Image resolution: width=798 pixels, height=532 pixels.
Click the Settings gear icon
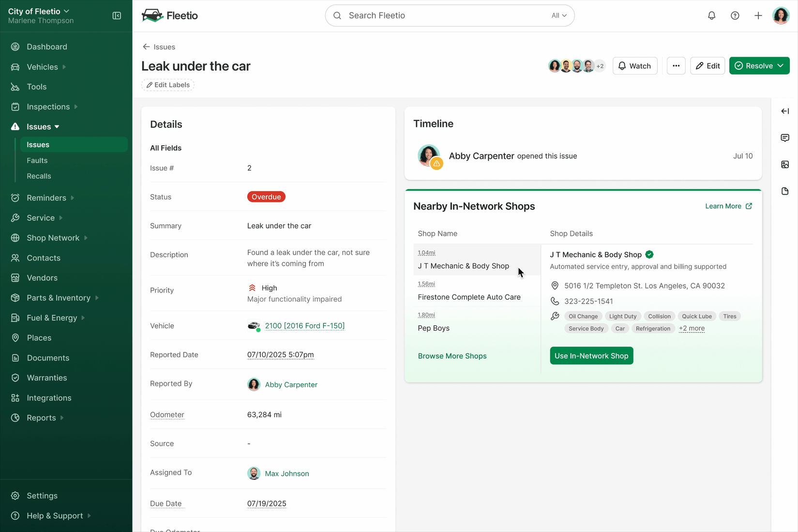pyautogui.click(x=15, y=496)
